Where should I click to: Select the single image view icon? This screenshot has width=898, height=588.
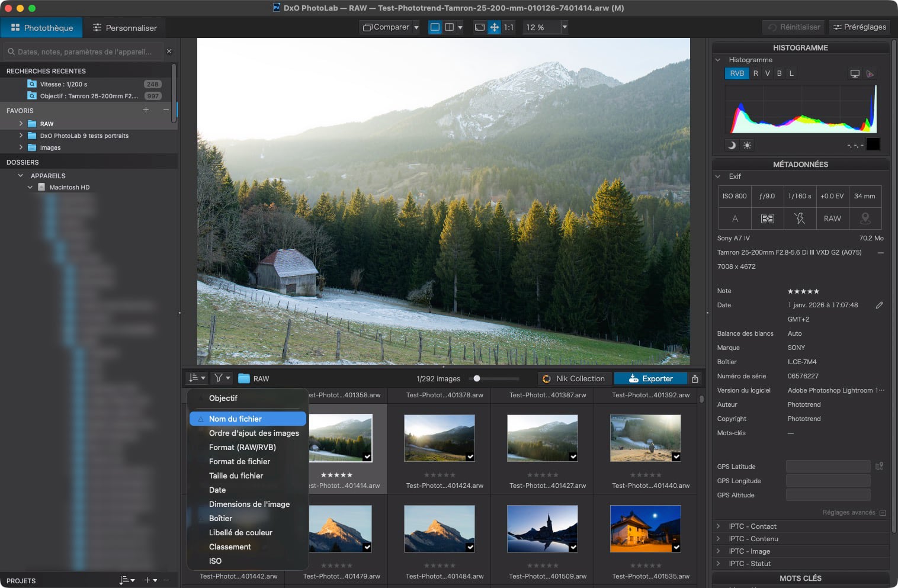(435, 27)
